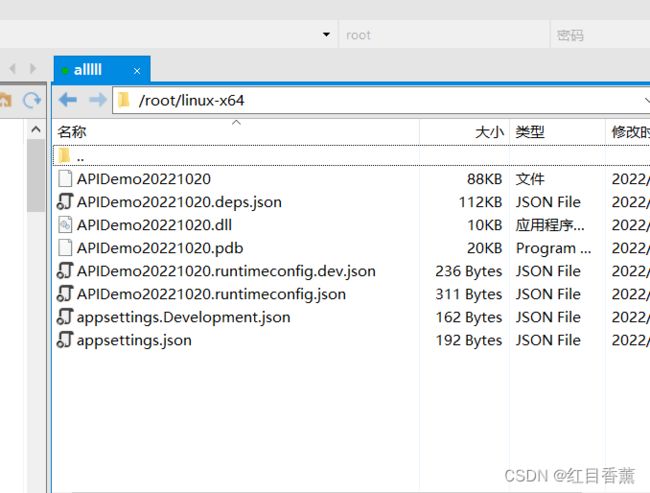The image size is (650, 493).
Task: Click icon of runtimeconfig.dev.json file
Action: pyautogui.click(x=65, y=270)
